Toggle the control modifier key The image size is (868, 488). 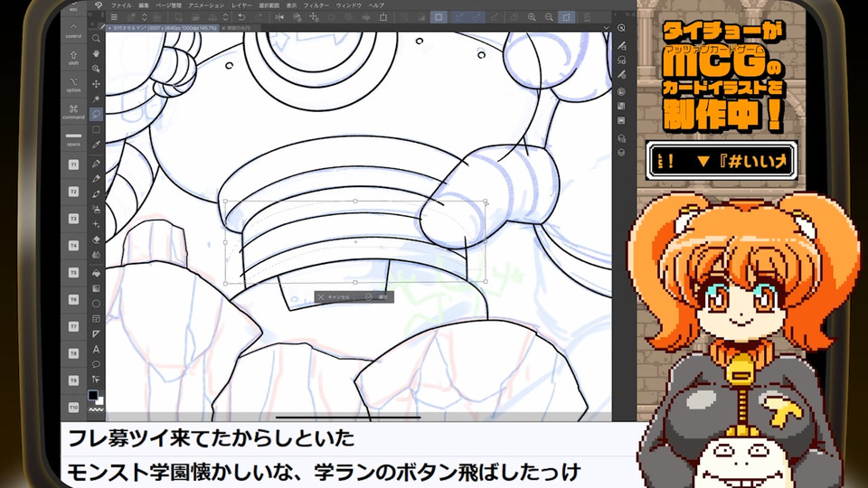point(73,31)
